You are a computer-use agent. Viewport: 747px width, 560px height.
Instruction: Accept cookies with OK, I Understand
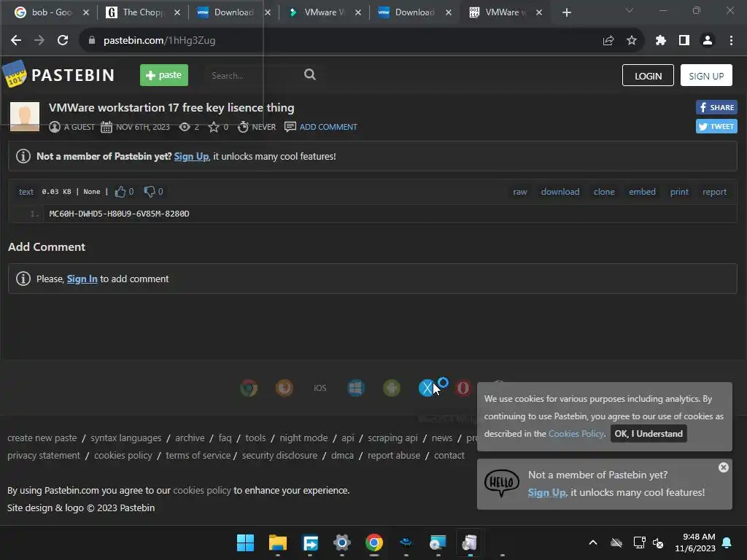coord(649,434)
